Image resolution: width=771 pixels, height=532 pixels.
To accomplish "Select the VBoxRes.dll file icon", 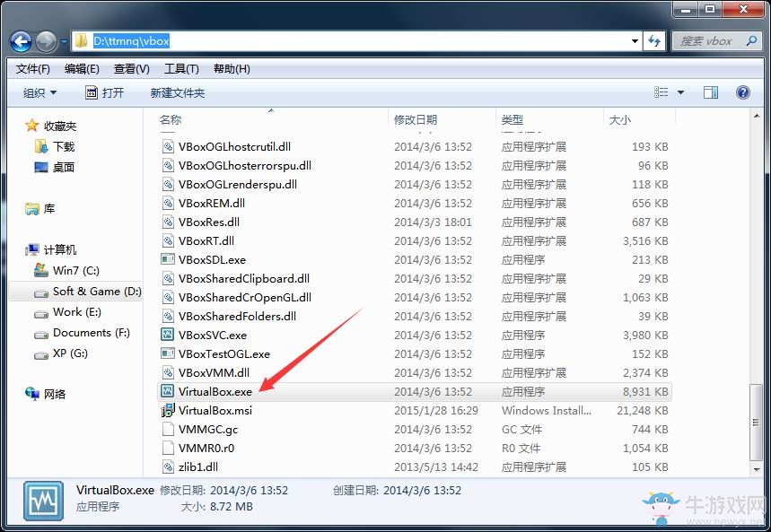I will tap(168, 222).
